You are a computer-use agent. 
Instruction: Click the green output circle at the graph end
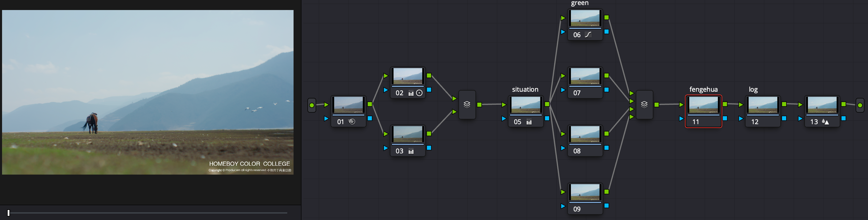(860, 105)
